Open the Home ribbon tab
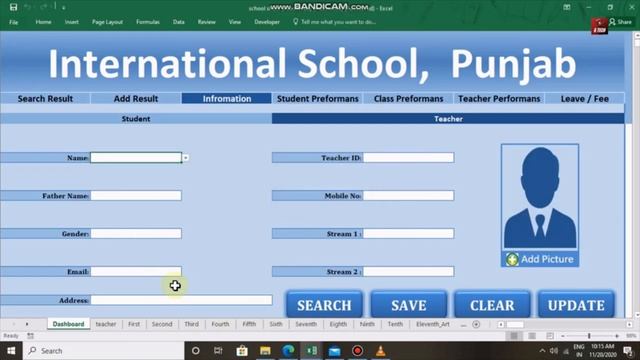Image resolution: width=640 pixels, height=360 pixels. 43,22
